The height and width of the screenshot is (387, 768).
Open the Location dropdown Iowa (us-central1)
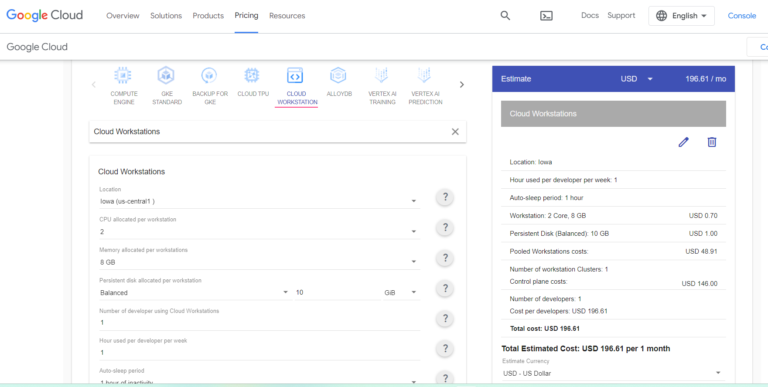point(260,201)
